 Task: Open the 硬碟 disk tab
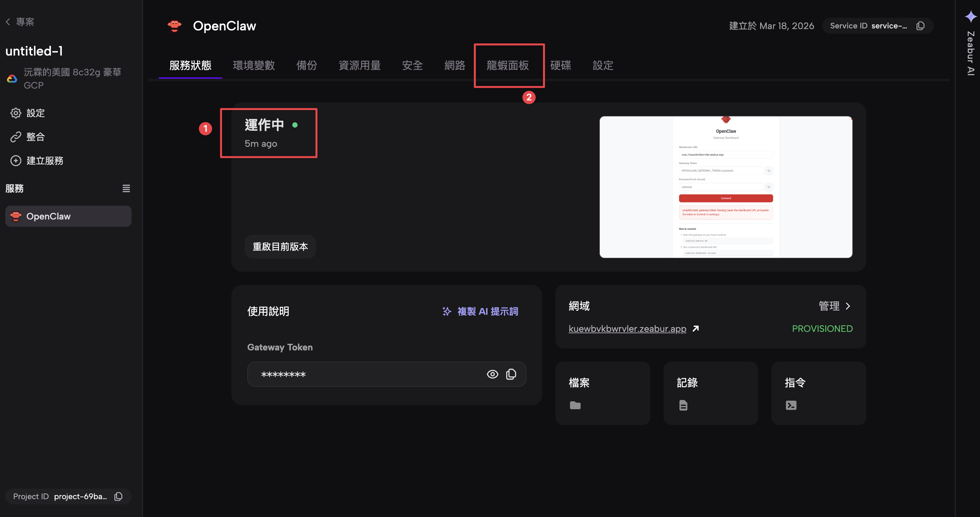560,65
